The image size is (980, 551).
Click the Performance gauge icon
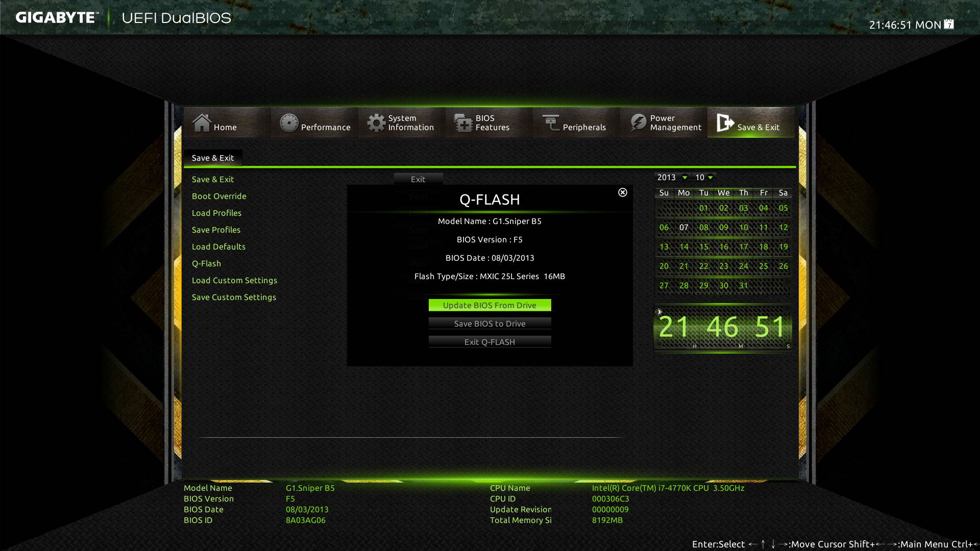[x=289, y=122]
